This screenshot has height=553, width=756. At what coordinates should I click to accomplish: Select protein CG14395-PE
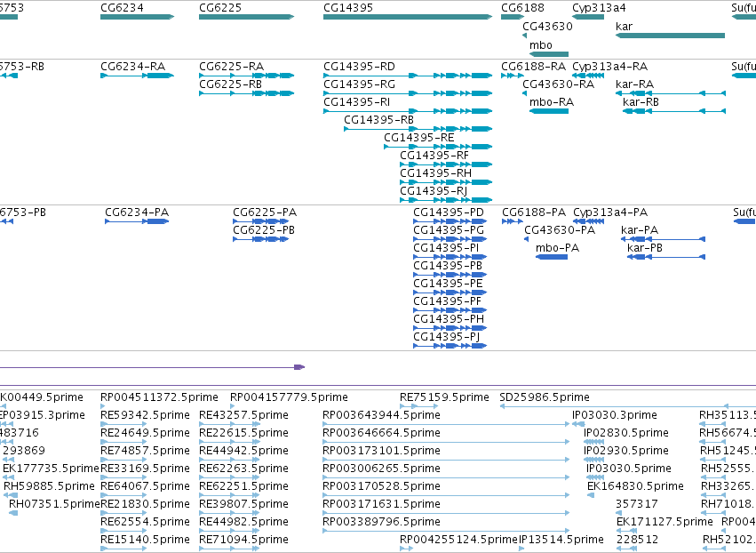[448, 284]
